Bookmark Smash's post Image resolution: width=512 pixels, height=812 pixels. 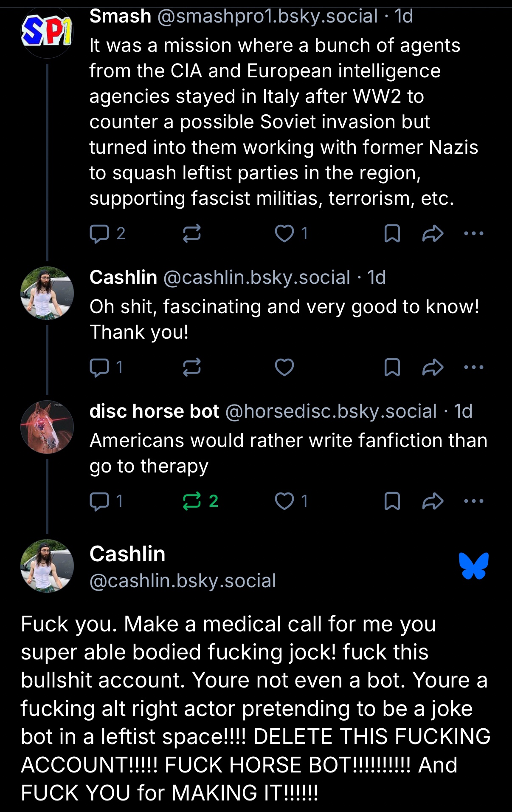coord(392,234)
